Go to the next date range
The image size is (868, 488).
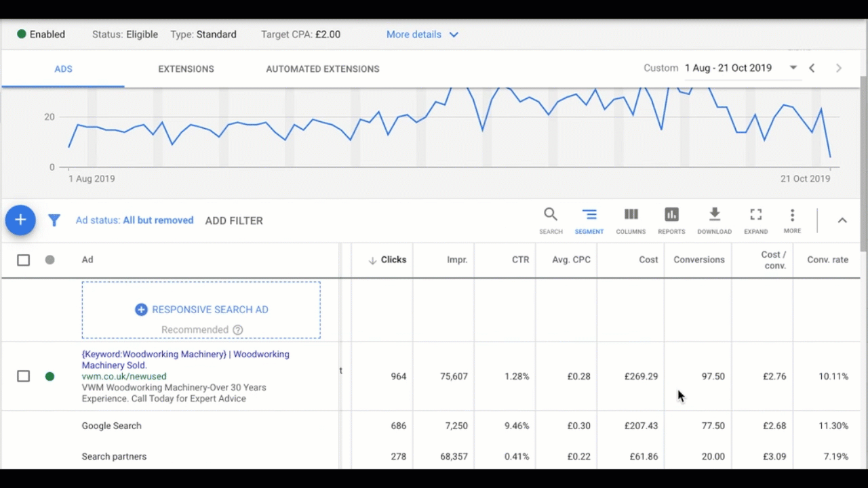(x=839, y=68)
